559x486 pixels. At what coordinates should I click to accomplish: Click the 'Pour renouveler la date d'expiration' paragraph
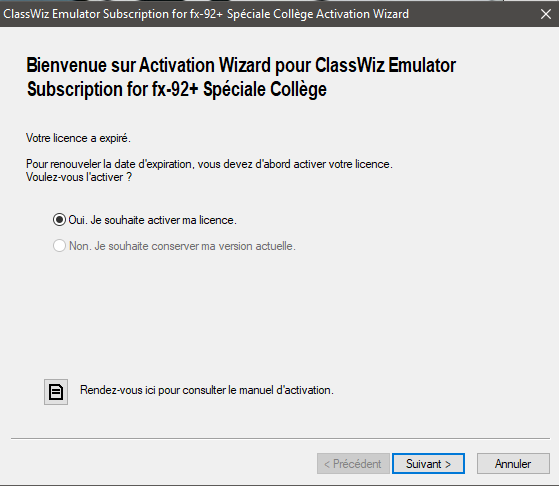209,164
